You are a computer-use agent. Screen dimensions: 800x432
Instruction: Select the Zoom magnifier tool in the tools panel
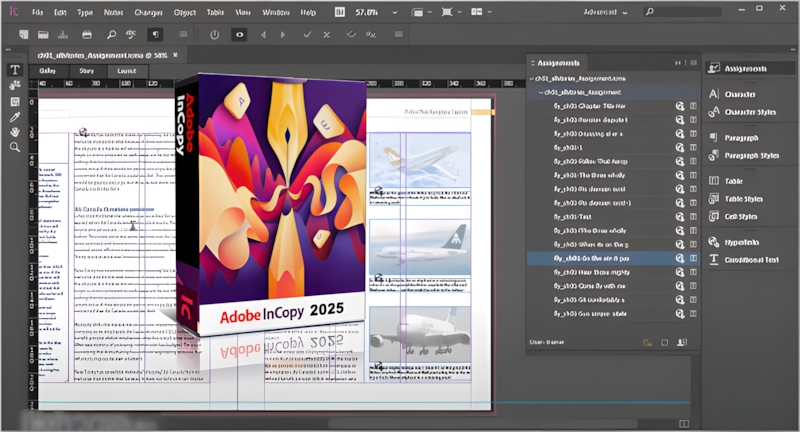point(15,147)
